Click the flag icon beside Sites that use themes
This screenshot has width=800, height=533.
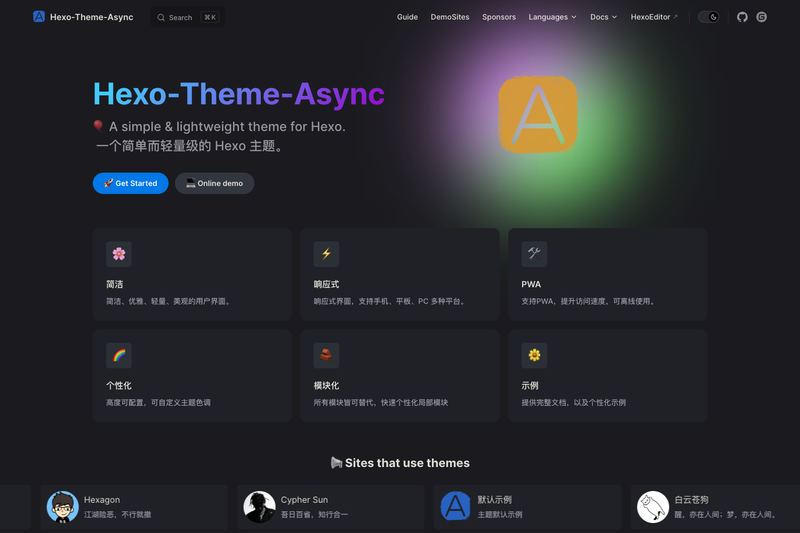click(x=336, y=463)
